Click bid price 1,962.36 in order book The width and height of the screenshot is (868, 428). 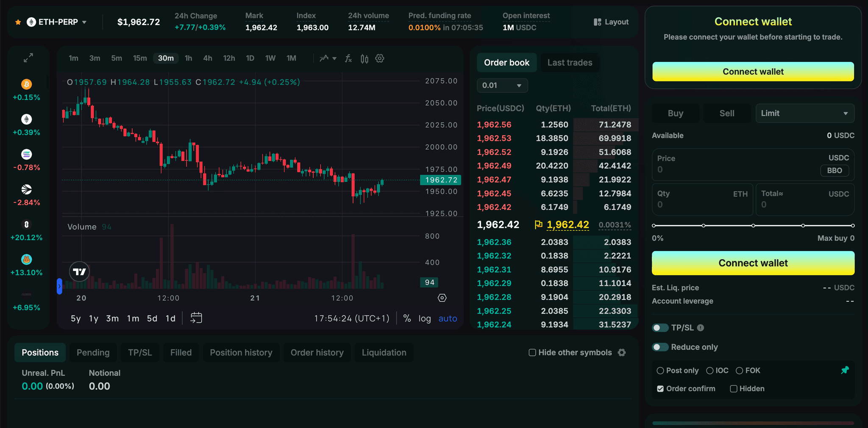coord(494,242)
